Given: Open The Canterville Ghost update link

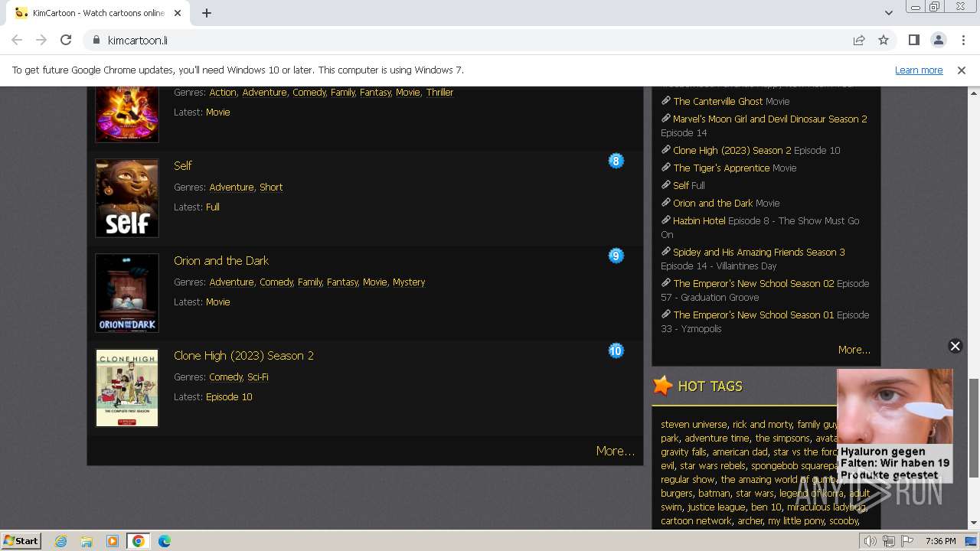Looking at the screenshot, I should coord(717,101).
